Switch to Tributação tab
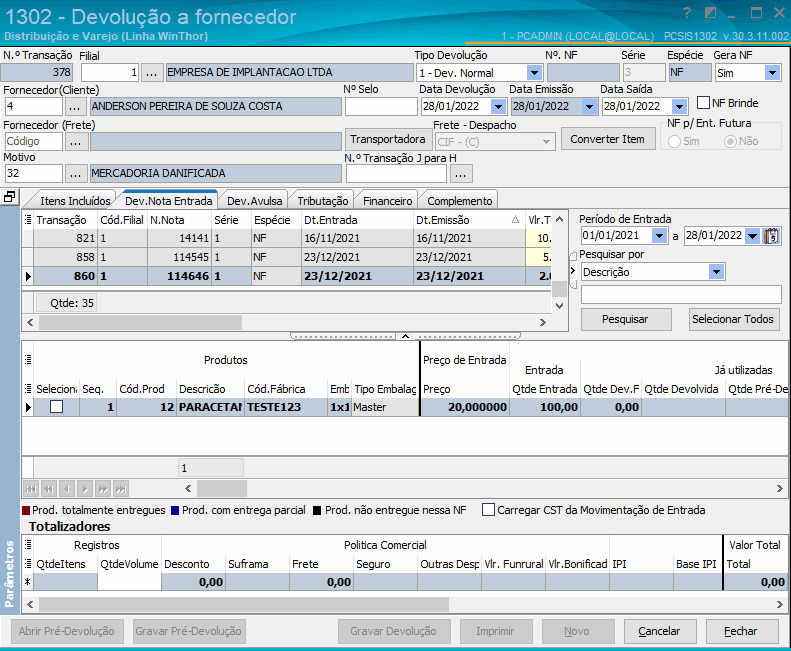 323,201
